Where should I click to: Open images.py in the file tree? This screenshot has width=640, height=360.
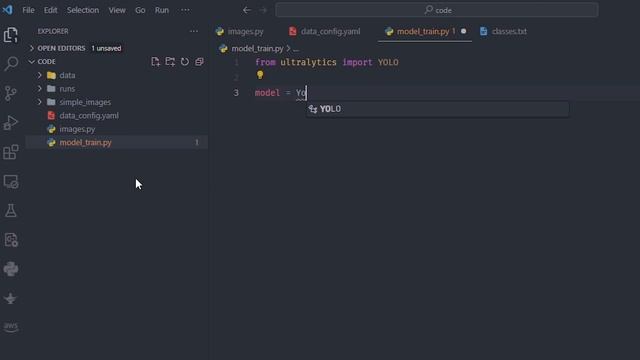coord(117,129)
